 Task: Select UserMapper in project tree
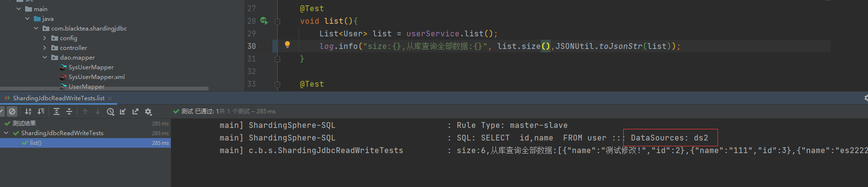[86, 86]
